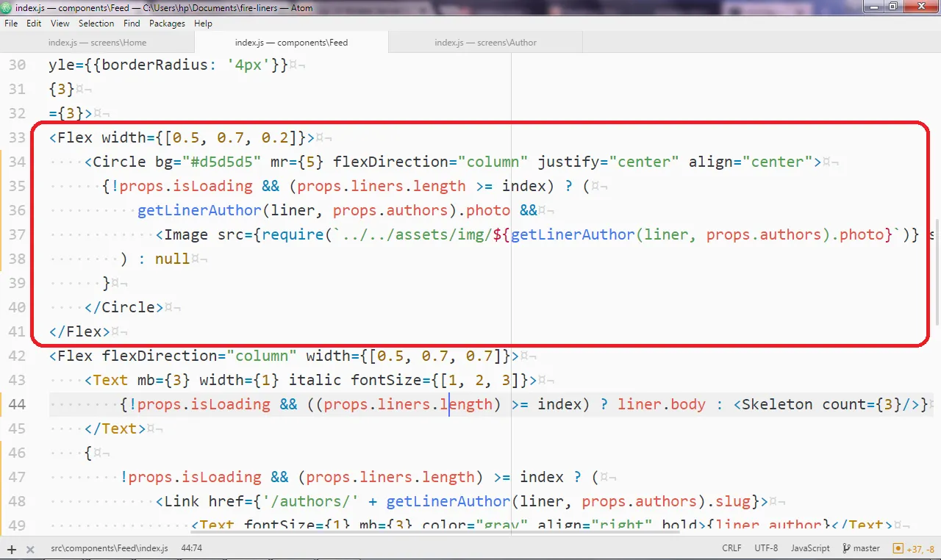
Task: Click line number 49 in the gutter
Action: [x=17, y=525]
